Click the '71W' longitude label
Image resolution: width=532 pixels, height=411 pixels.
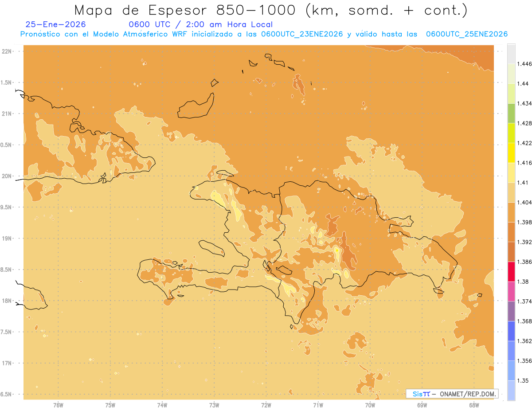[318, 405]
